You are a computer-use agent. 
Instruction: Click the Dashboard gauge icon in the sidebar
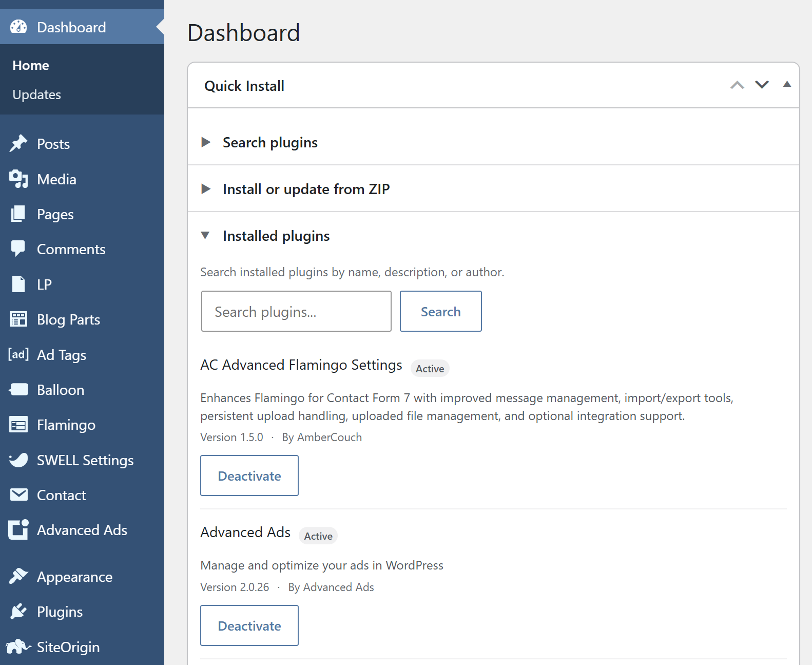pyautogui.click(x=18, y=27)
